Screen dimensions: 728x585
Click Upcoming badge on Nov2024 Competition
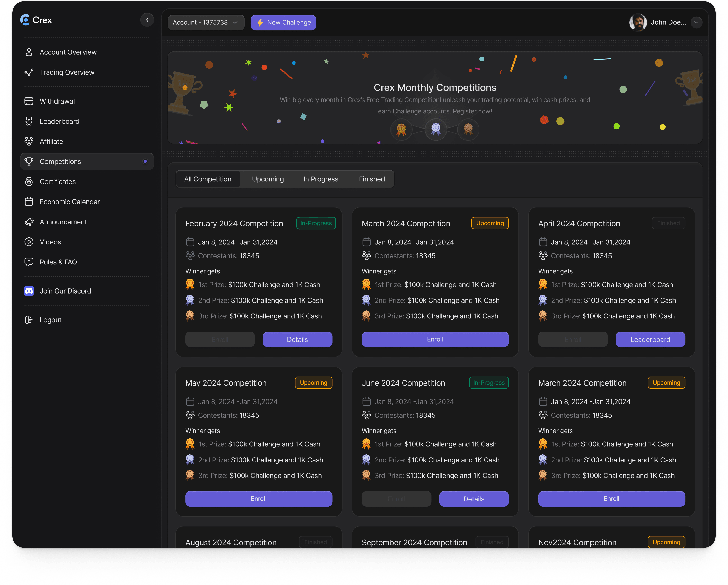666,542
